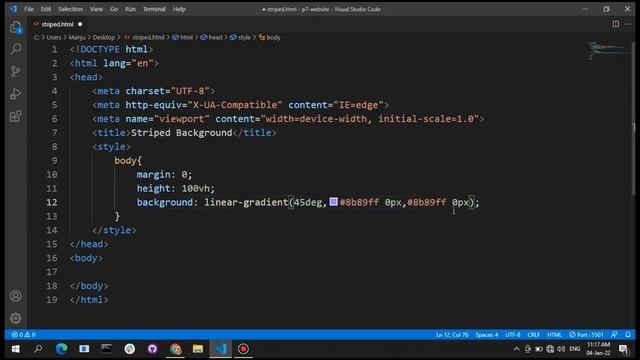This screenshot has height=360, width=640.
Task: Open the Extensions view
Action: click(x=16, y=116)
